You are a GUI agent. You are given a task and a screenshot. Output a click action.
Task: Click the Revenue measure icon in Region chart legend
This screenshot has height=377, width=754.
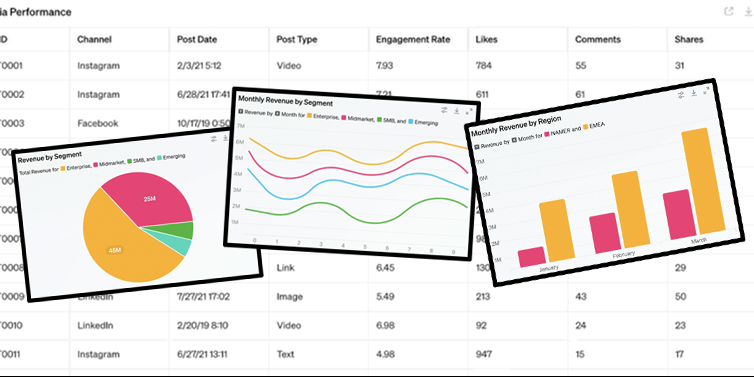[x=476, y=147]
